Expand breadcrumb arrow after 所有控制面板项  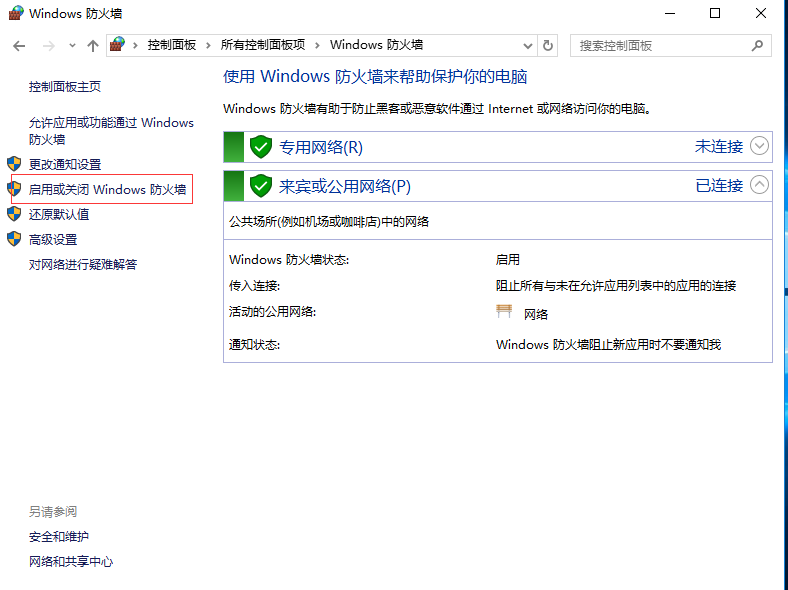317,46
